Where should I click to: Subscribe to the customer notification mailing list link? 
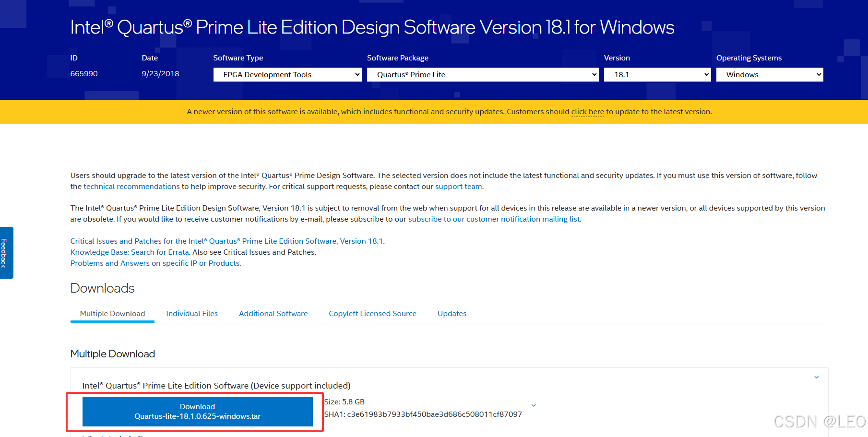[494, 219]
